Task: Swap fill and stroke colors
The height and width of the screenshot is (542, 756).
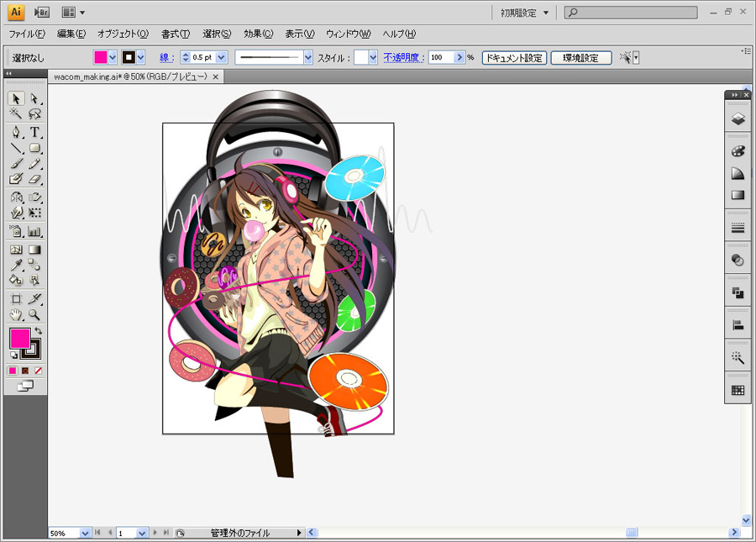Action: 38,331
